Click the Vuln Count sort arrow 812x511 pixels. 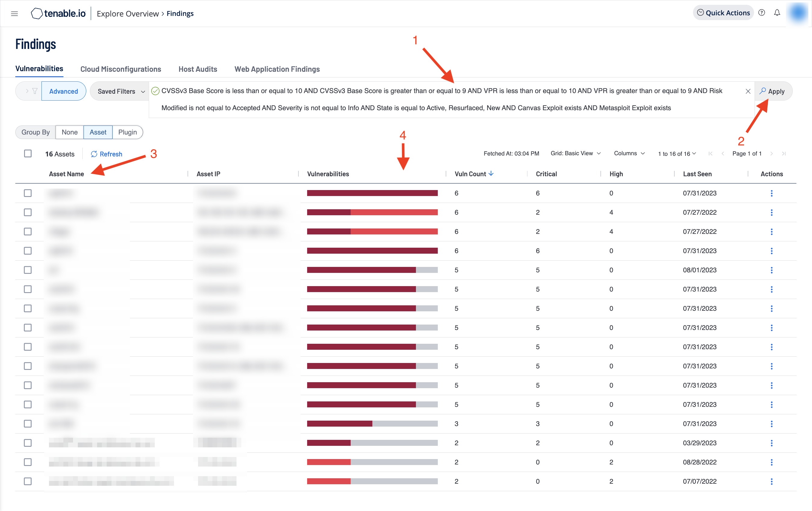click(x=491, y=174)
